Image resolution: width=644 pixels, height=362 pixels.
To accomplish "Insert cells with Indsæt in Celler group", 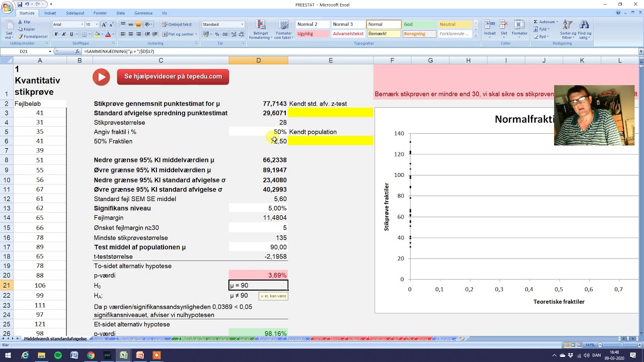I will [x=490, y=29].
